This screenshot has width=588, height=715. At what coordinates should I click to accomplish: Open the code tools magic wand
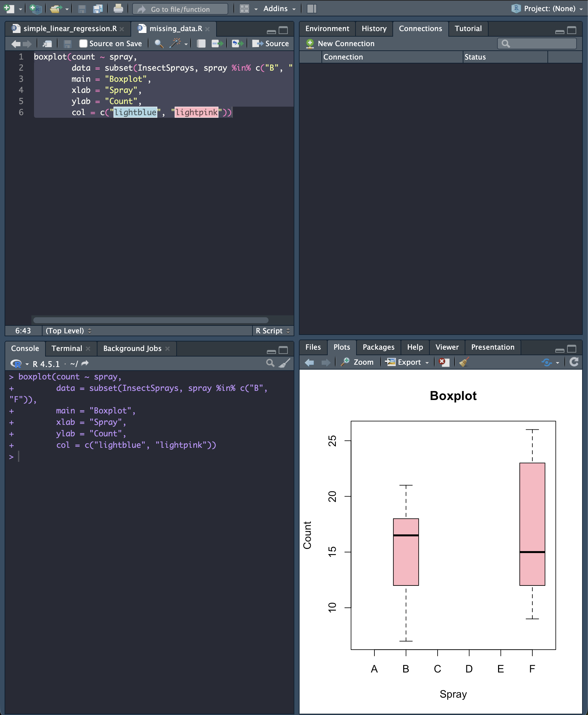pos(175,44)
